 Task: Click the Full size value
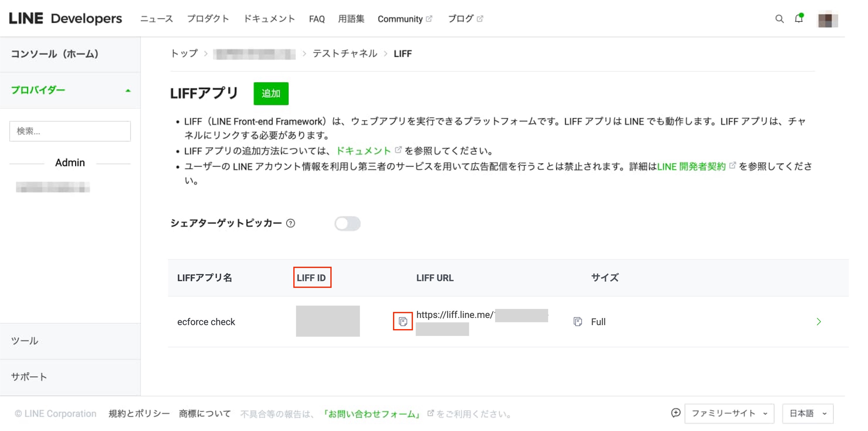tap(598, 322)
